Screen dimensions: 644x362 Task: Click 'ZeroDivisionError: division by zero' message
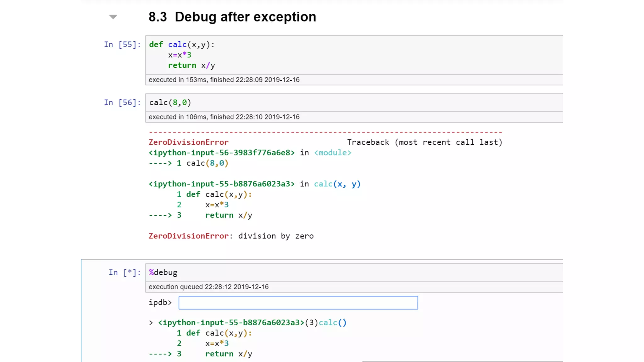tap(231, 236)
